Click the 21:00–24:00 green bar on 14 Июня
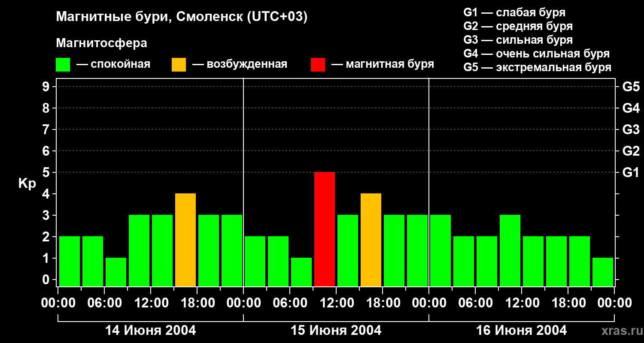The height and width of the screenshot is (343, 644). coord(232,250)
